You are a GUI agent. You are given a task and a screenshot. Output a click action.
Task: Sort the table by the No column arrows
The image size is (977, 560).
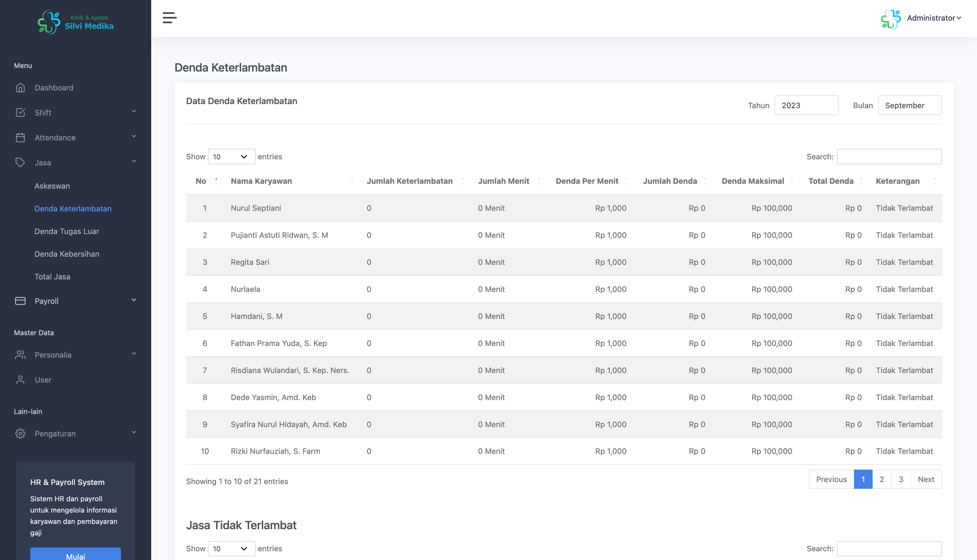click(x=216, y=181)
